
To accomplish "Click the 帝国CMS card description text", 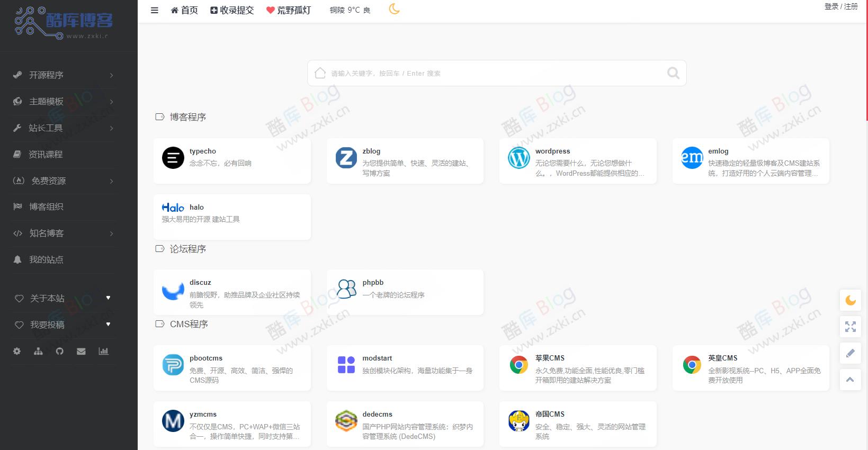I will coord(590,431).
